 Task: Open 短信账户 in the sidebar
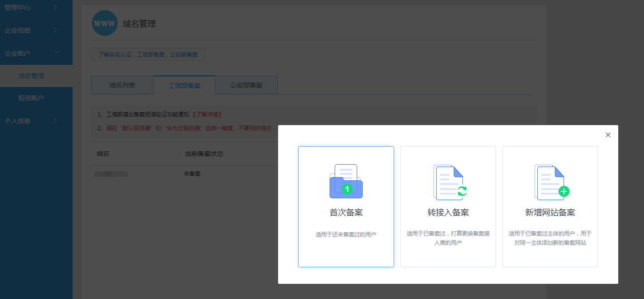click(31, 98)
